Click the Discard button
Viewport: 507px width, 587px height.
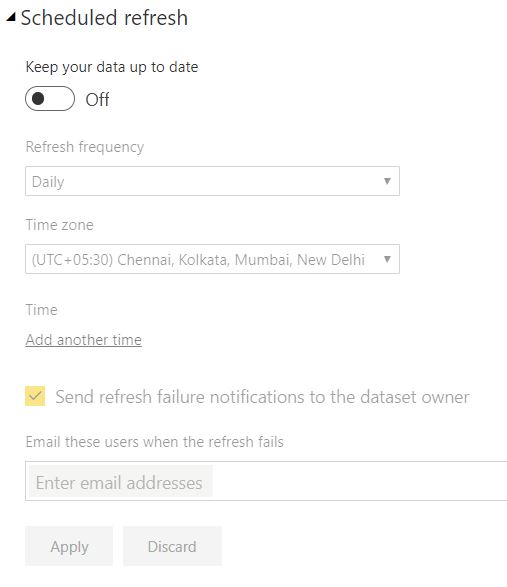(172, 546)
